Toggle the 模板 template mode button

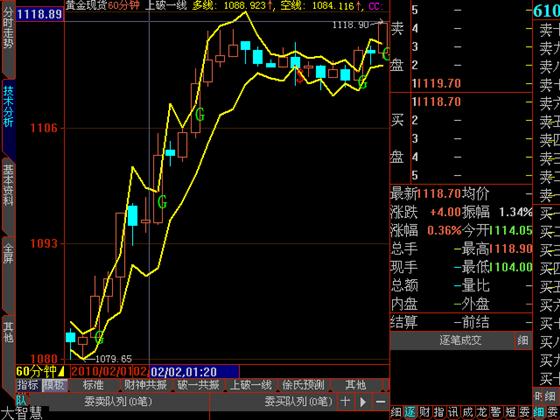54,385
